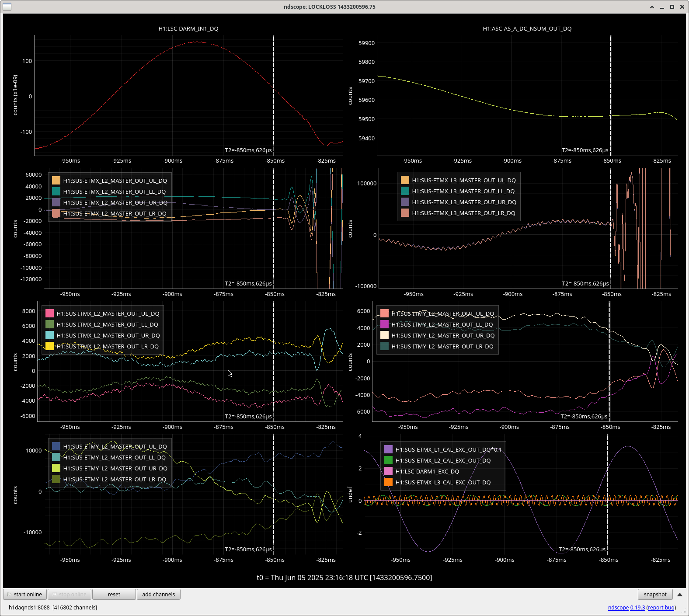This screenshot has width=689, height=616.
Task: Click H1:SUS-ITMY_L2_MASTER_OUT_UR_DQ legend label
Action: coord(443,335)
